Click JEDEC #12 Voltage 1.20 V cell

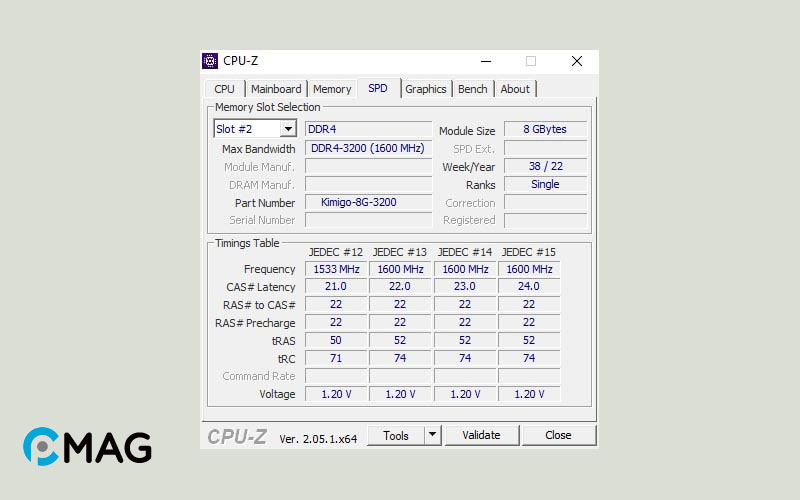336,394
